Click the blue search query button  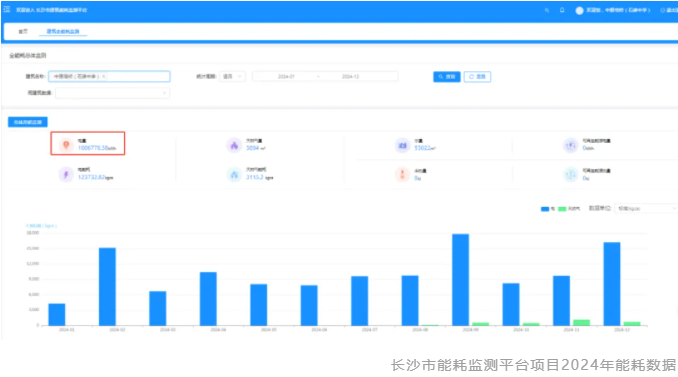(x=447, y=77)
